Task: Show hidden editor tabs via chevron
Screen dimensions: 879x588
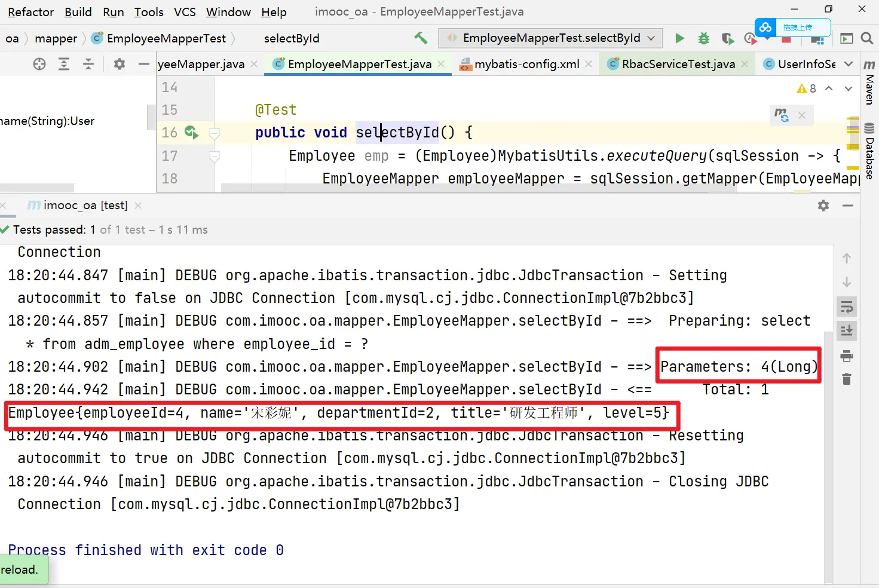Action: pyautogui.click(x=849, y=64)
